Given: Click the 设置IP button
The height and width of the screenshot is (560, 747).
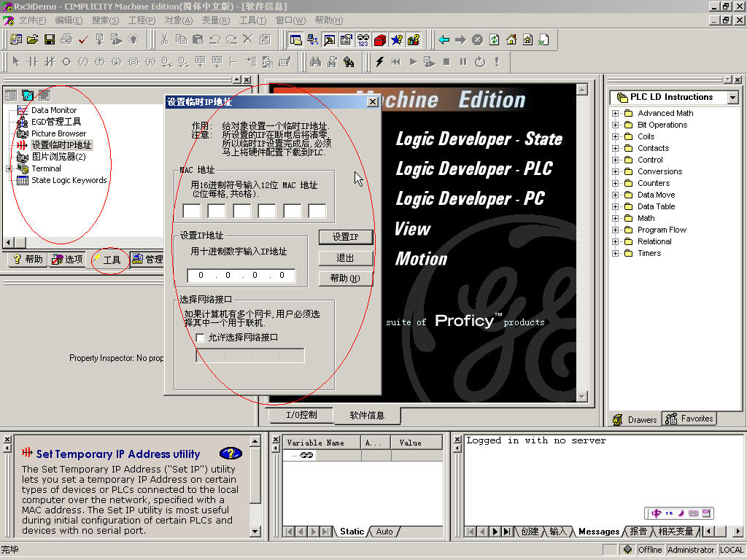Looking at the screenshot, I should 345,237.
